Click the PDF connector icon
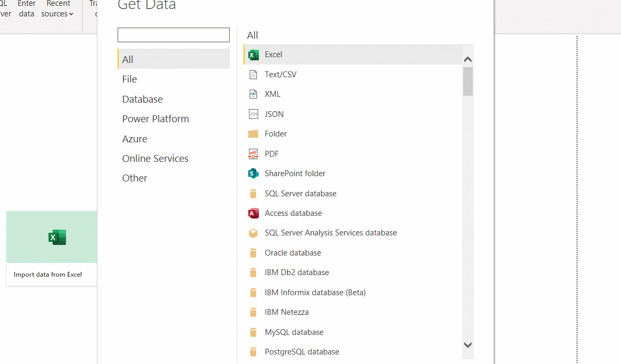The width and height of the screenshot is (621, 364). (253, 153)
